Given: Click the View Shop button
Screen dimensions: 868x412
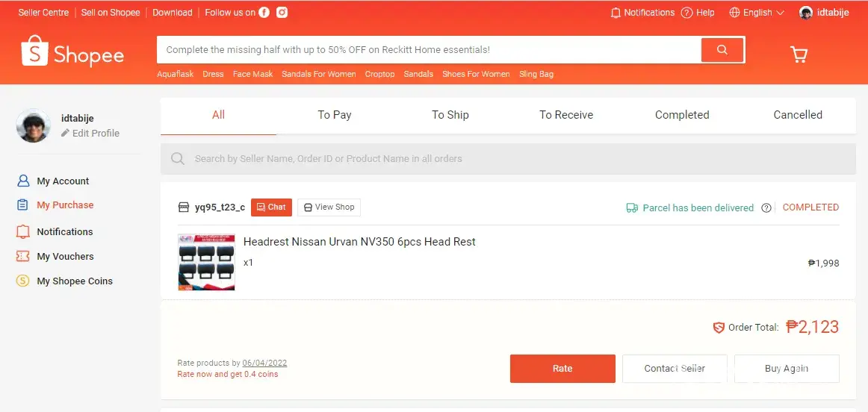Looking at the screenshot, I should (329, 207).
